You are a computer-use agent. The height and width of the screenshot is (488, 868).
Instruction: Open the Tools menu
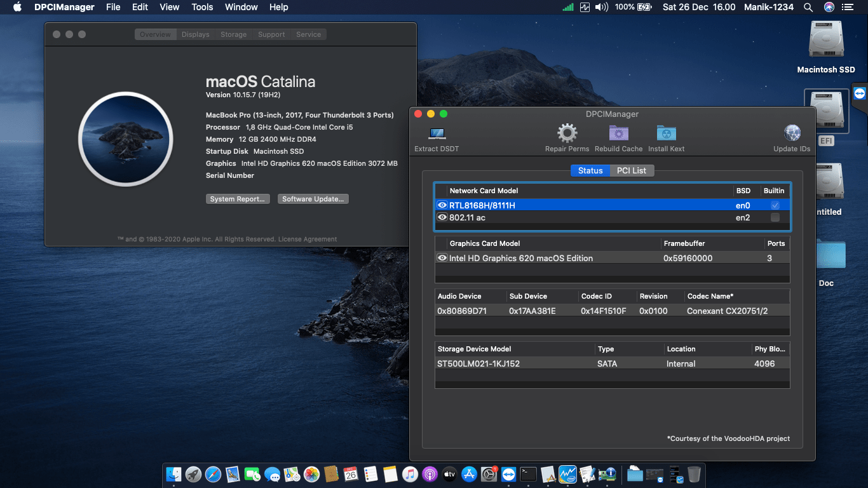202,7
